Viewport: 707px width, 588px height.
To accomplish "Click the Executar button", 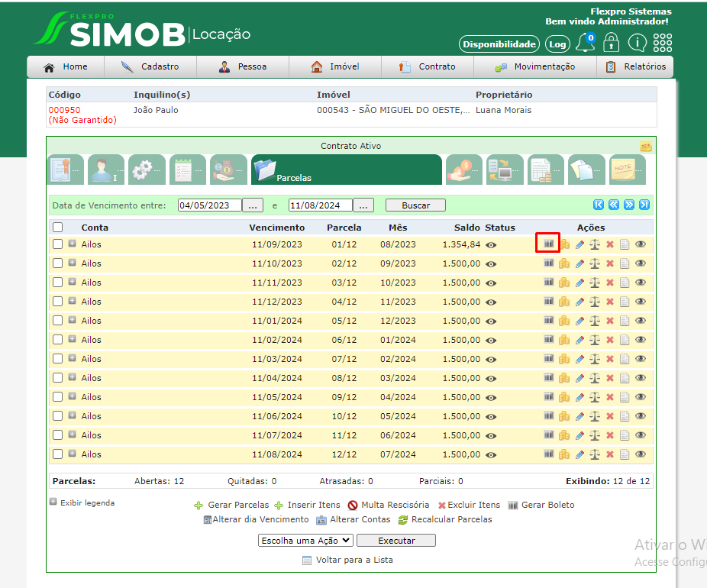I will coord(396,540).
